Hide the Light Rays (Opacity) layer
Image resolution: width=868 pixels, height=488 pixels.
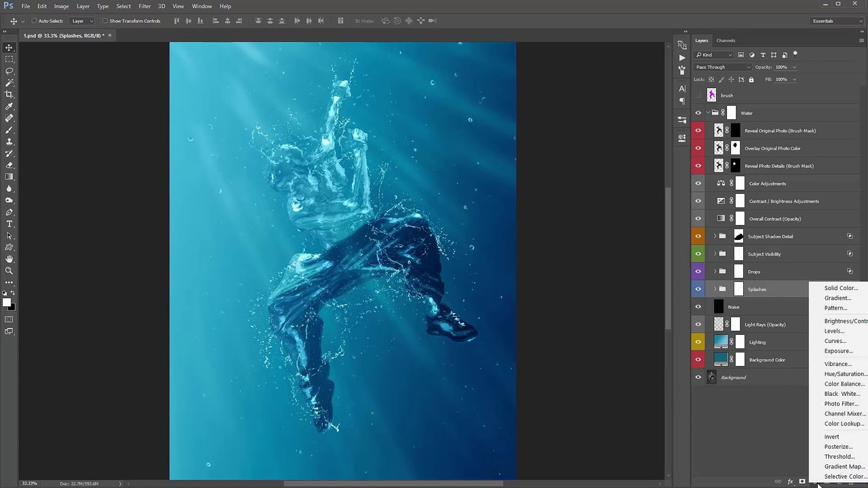tap(698, 325)
